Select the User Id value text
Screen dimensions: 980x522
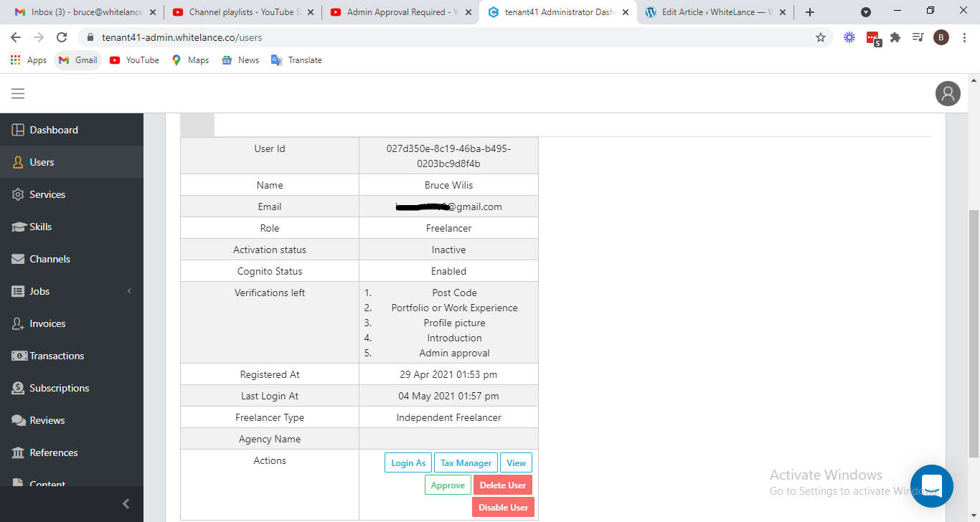point(448,156)
